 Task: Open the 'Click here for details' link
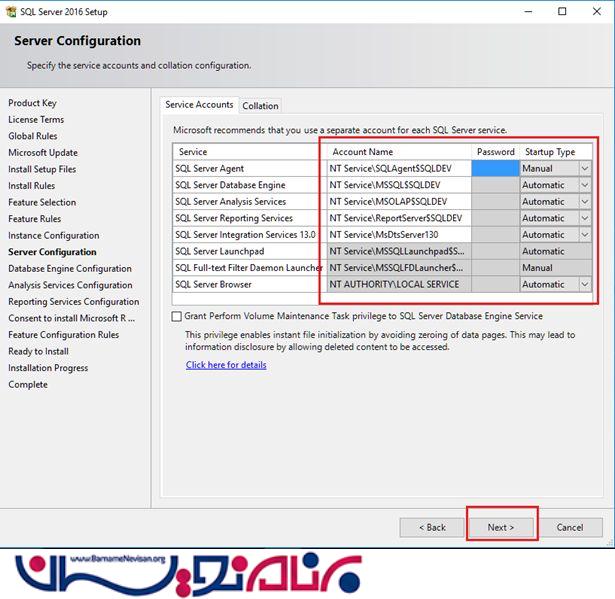[x=226, y=365]
